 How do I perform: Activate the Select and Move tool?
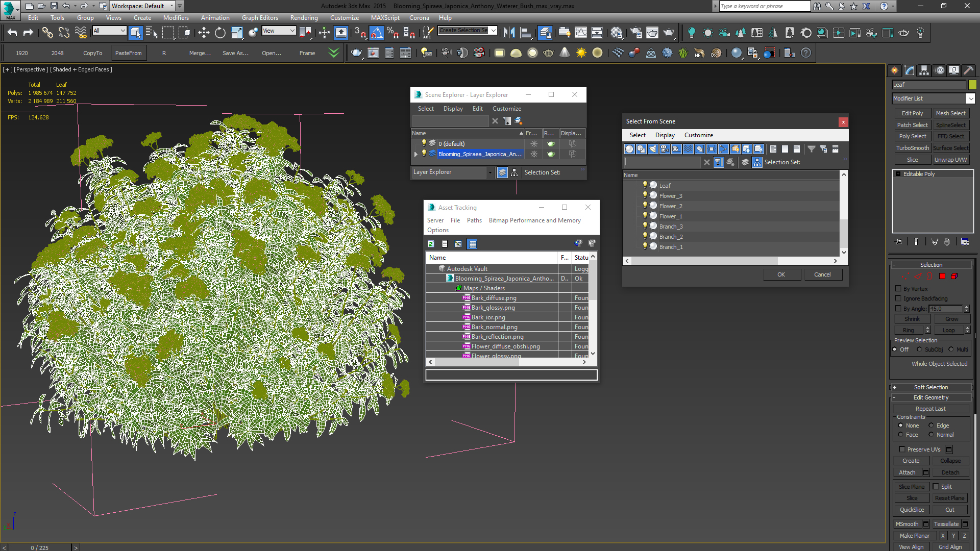204,33
